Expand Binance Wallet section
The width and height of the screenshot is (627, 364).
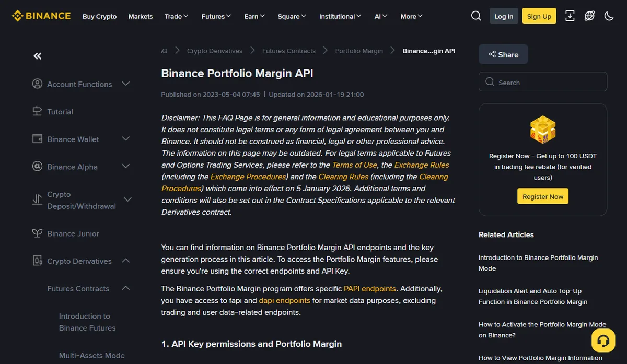coord(125,138)
